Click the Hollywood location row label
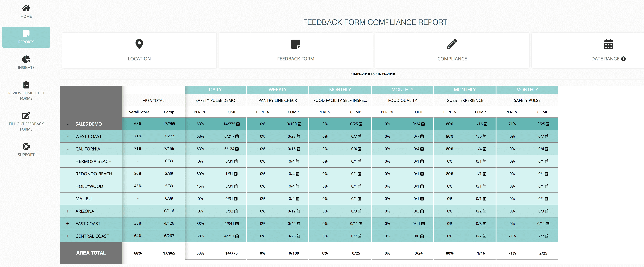Image resolution: width=644 pixels, height=267 pixels. coord(89,186)
